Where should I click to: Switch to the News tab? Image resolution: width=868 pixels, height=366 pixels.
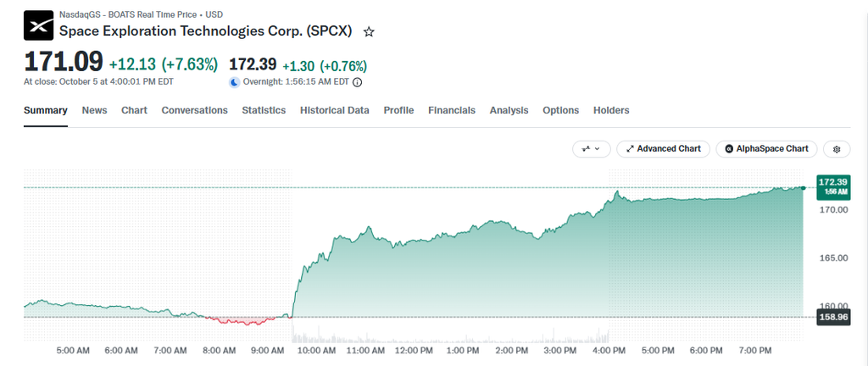(95, 111)
